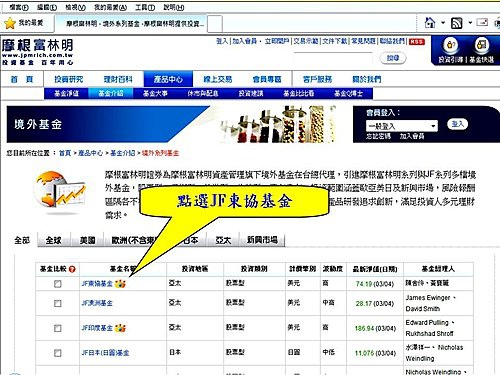Open the 檔案 menu

pyautogui.click(x=19, y=7)
